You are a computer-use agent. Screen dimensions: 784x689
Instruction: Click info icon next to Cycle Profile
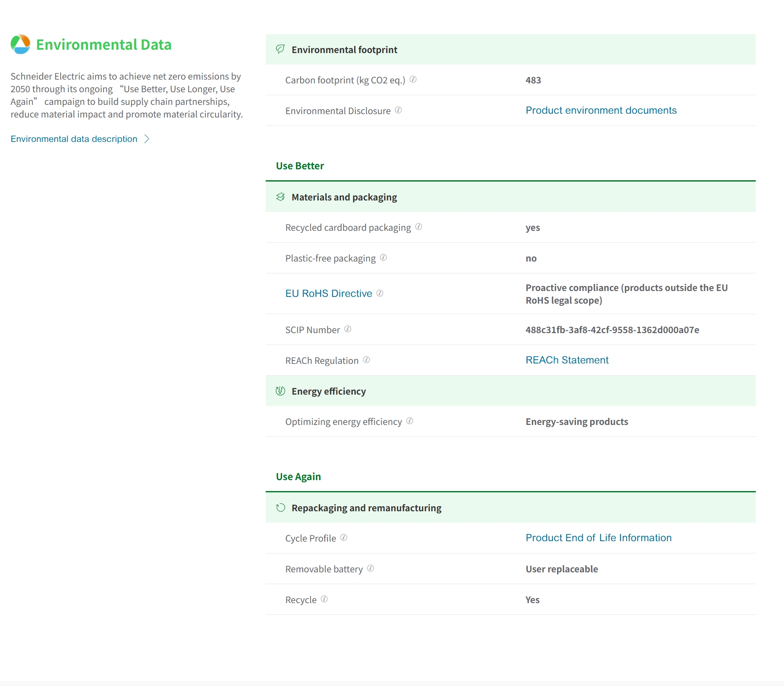(x=344, y=537)
